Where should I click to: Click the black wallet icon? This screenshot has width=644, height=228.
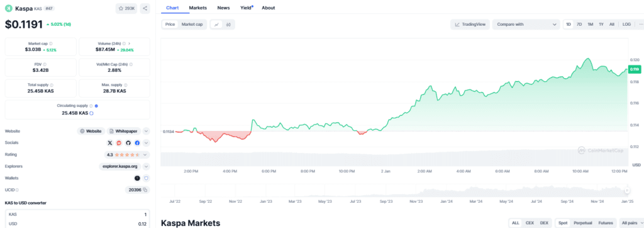pyautogui.click(x=137, y=178)
